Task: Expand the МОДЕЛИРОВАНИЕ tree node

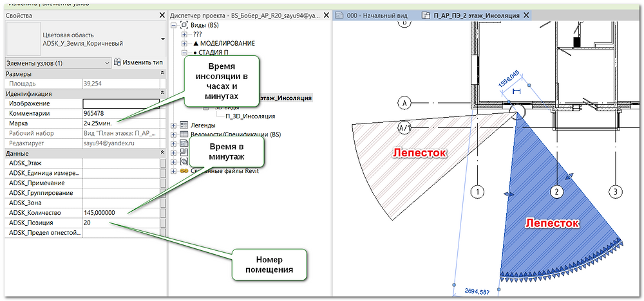Action: [184, 44]
